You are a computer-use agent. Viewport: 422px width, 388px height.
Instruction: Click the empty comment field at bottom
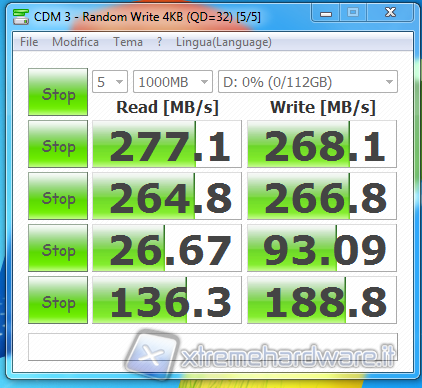click(213, 347)
